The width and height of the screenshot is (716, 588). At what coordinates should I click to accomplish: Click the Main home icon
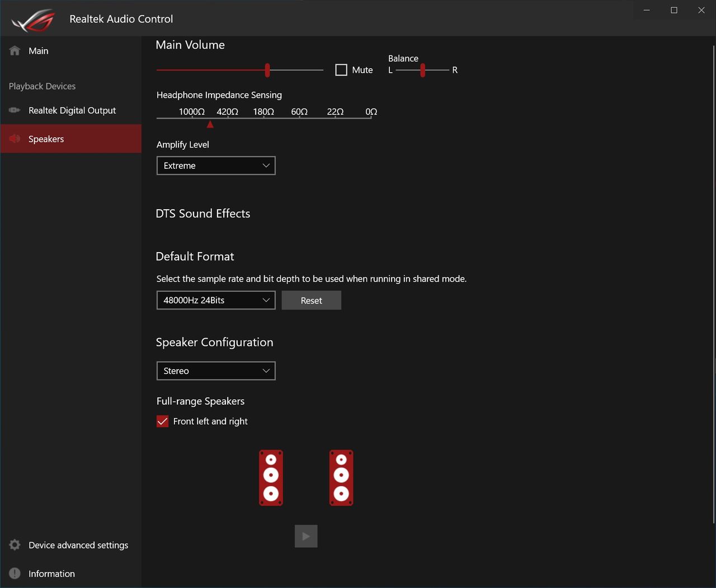(15, 51)
